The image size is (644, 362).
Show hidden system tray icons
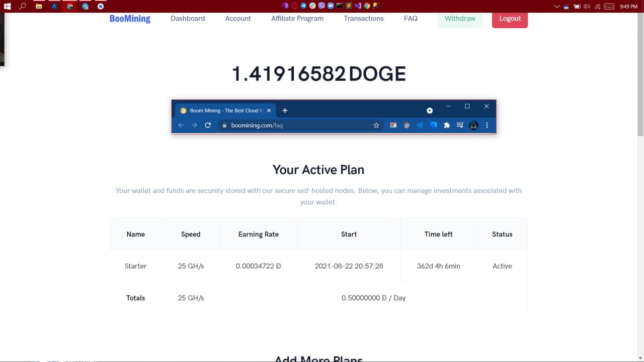pyautogui.click(x=557, y=7)
